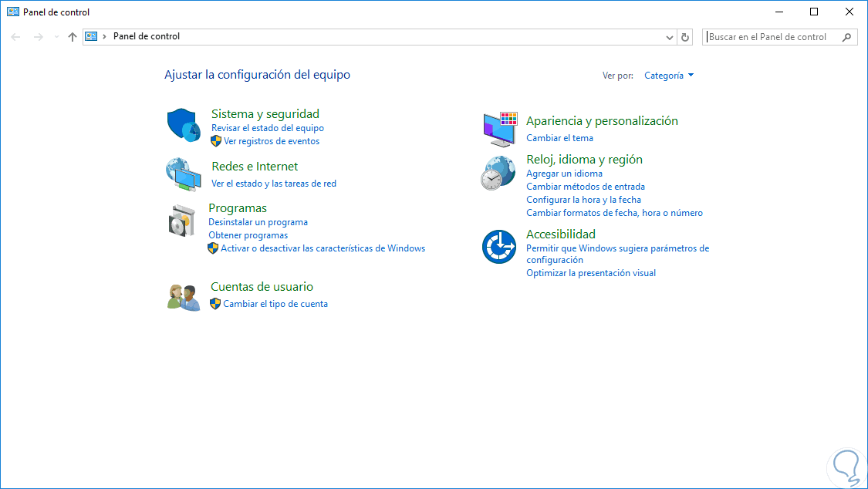The height and width of the screenshot is (489, 868).
Task: Click the Ver por: label
Action: click(x=618, y=76)
